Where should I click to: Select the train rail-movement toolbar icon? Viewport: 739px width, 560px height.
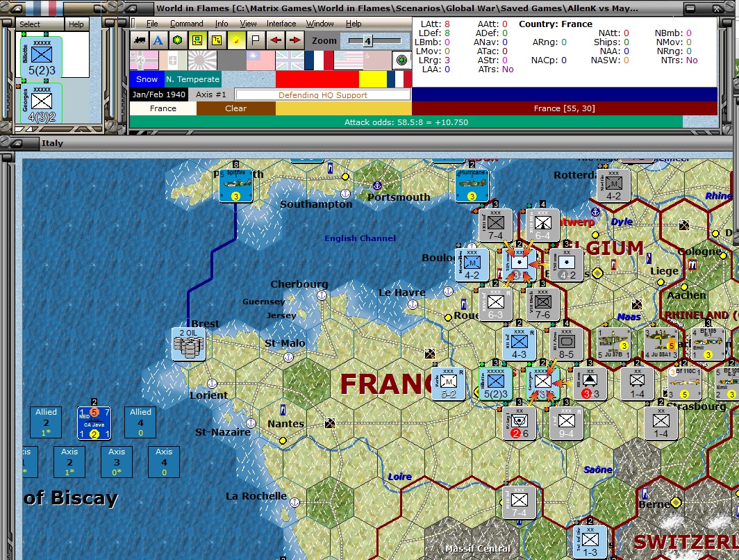click(x=139, y=40)
